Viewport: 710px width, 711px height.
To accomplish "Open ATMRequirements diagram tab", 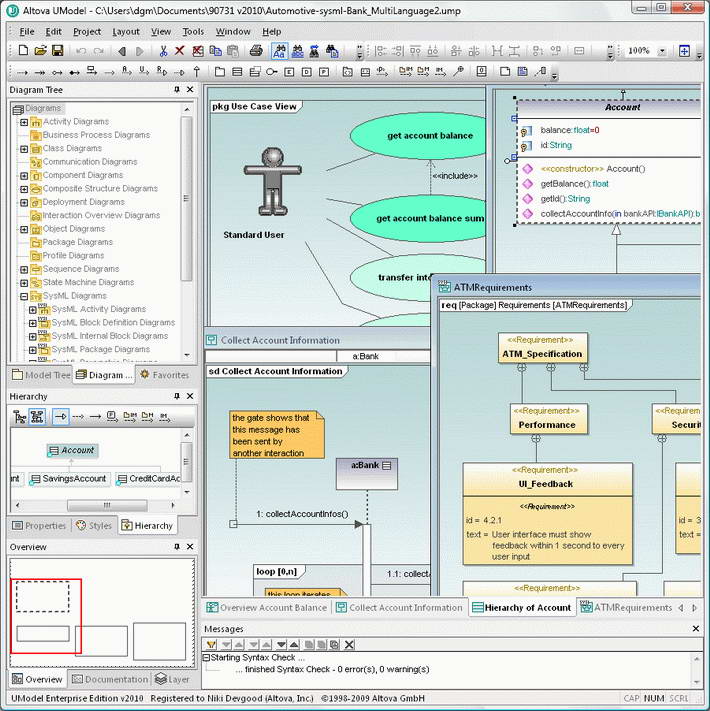I will [x=627, y=608].
